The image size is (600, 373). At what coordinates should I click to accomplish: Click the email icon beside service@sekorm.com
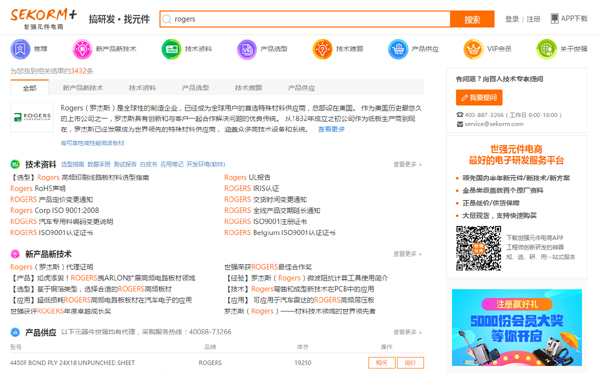pos(460,124)
